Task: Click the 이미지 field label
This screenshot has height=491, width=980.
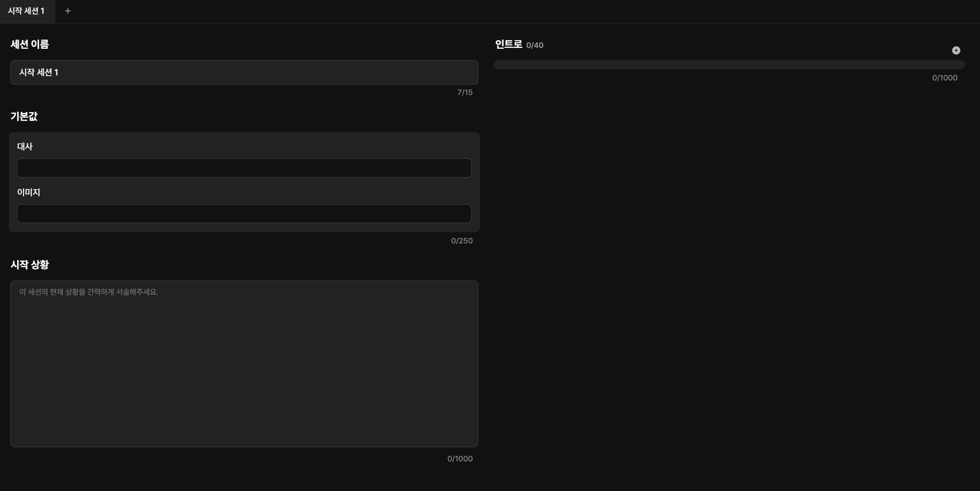Action: (x=29, y=193)
